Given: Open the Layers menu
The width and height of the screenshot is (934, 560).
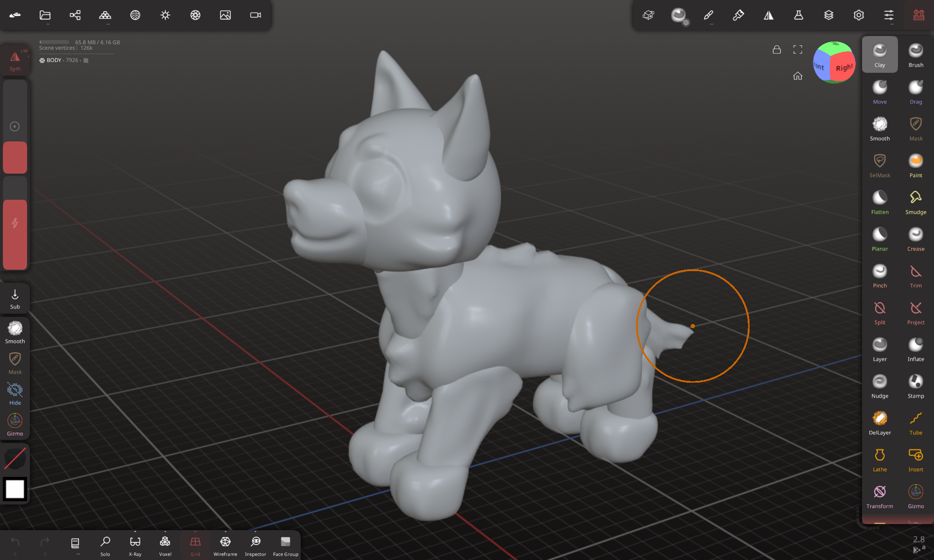Looking at the screenshot, I should coord(828,15).
